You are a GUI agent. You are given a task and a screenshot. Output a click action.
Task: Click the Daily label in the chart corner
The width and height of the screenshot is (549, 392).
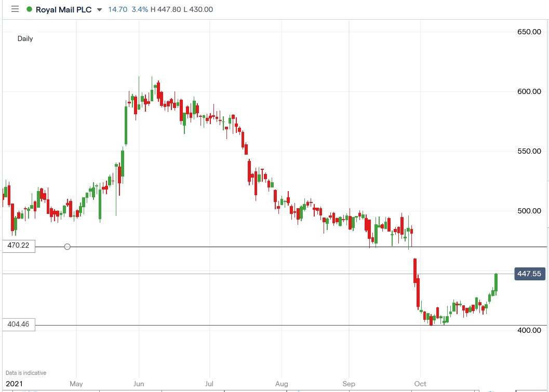click(25, 38)
